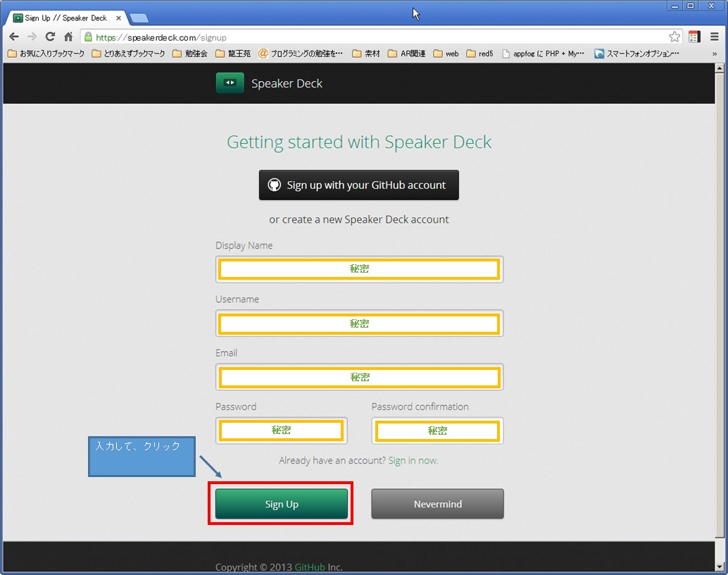Bookmark this page with the star icon
Viewport: 728px width, 575px height.
674,37
